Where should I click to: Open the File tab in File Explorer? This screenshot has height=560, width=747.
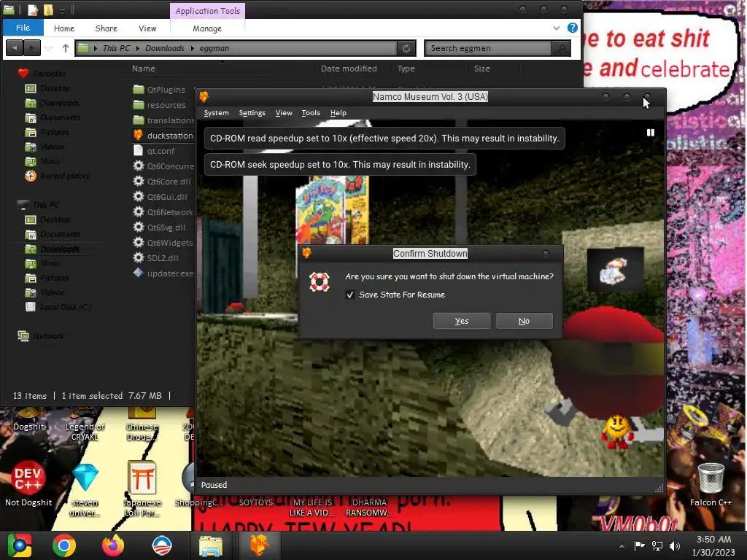23,28
